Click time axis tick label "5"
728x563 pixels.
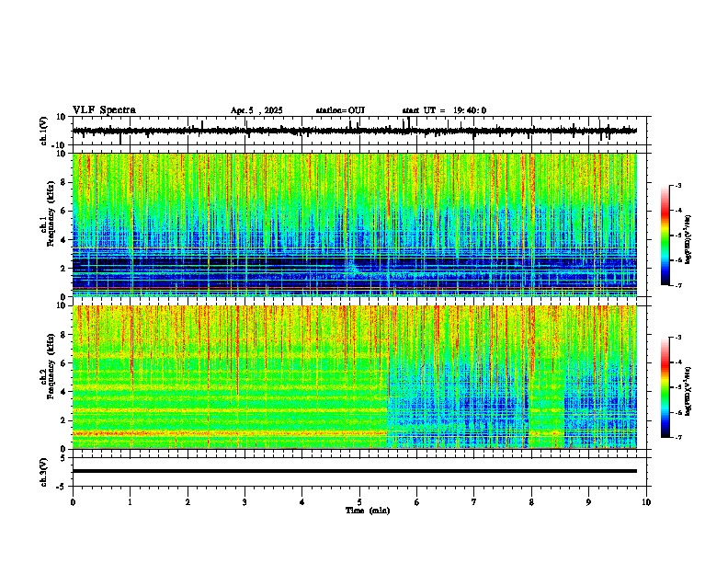359,502
